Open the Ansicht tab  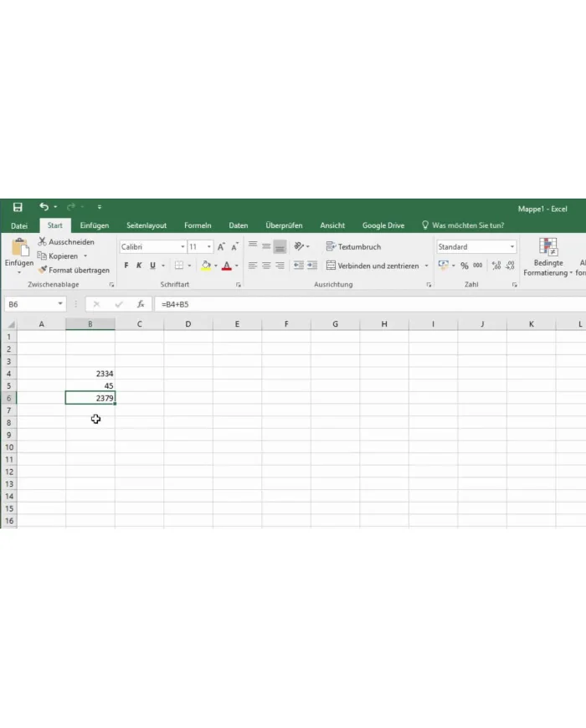[x=332, y=225]
